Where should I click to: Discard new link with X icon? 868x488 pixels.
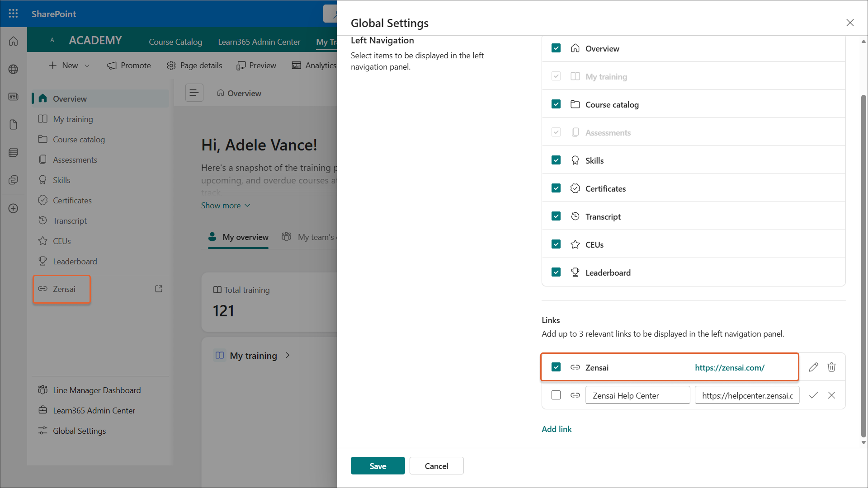point(831,395)
